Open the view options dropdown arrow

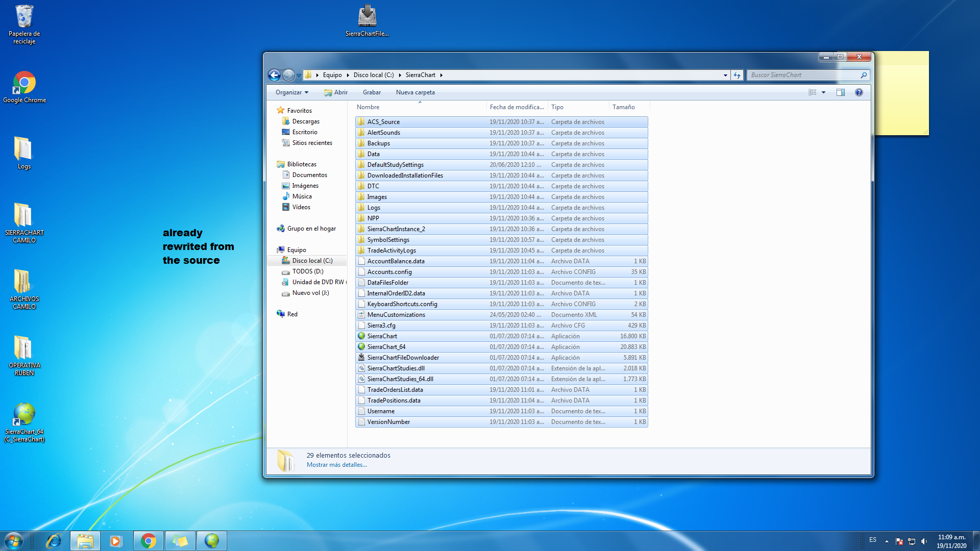point(823,92)
